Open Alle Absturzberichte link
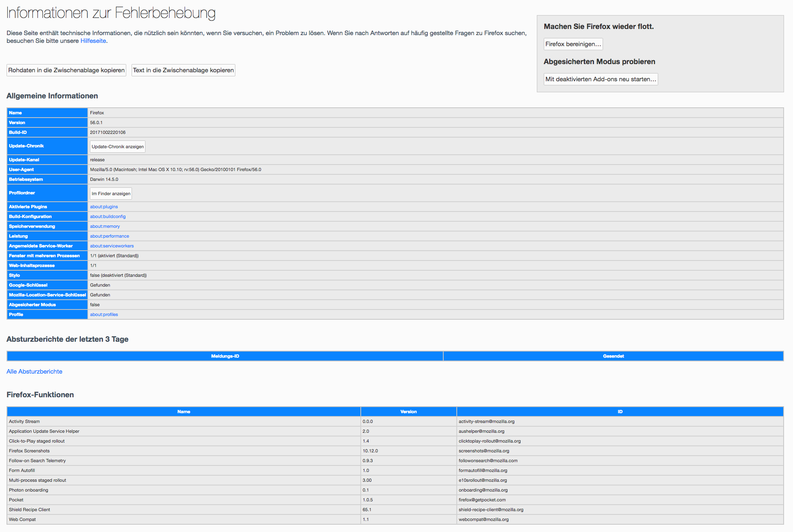Image resolution: width=793 pixels, height=532 pixels. click(x=34, y=372)
